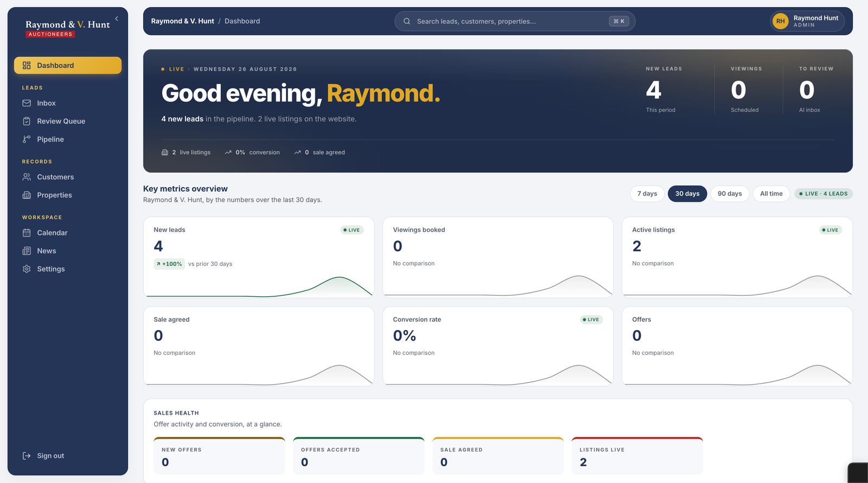The width and height of the screenshot is (868, 483).
Task: Collapse the sidebar with chevron arrow
Action: pyautogui.click(x=117, y=18)
